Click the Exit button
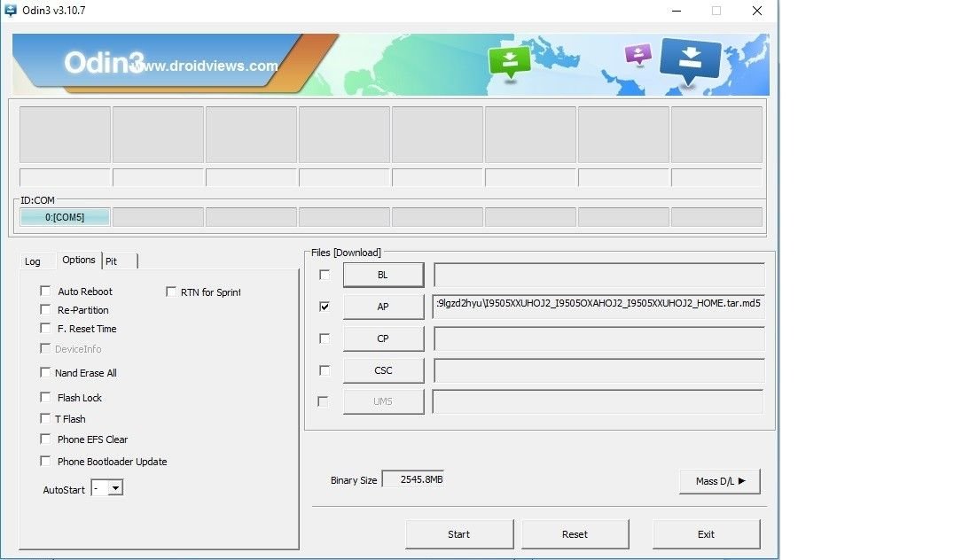This screenshot has width=970, height=560. 706,534
